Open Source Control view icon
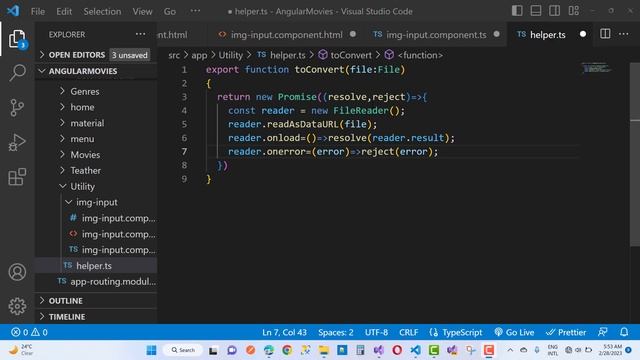This screenshot has height=360, width=640. click(x=17, y=108)
